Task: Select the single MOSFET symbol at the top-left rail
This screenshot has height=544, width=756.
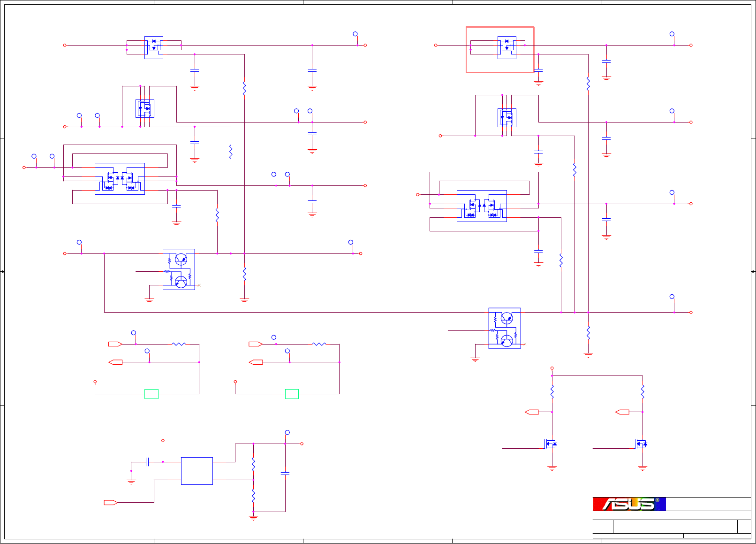Action: (154, 47)
